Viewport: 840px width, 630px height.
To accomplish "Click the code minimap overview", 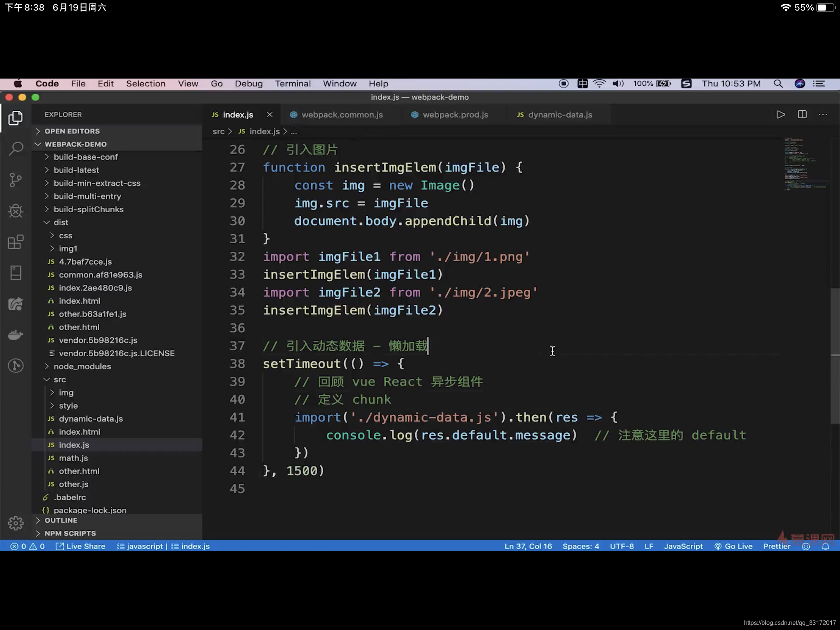I will 806,164.
